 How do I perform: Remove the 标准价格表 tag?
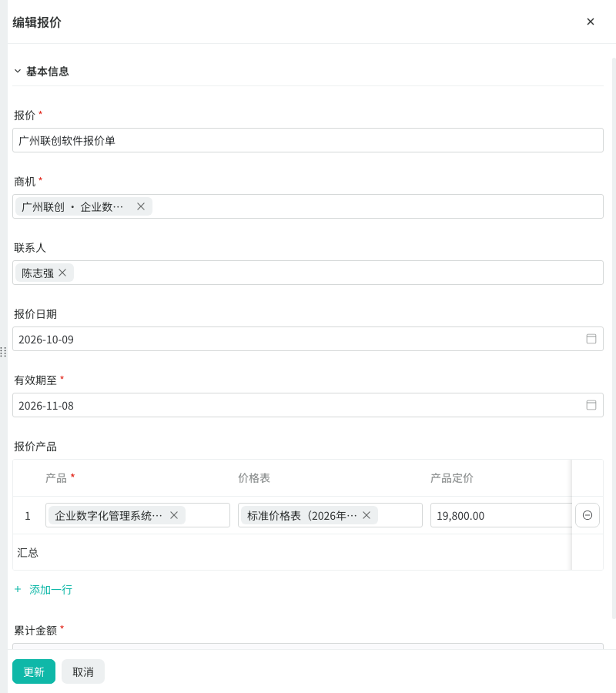click(367, 515)
